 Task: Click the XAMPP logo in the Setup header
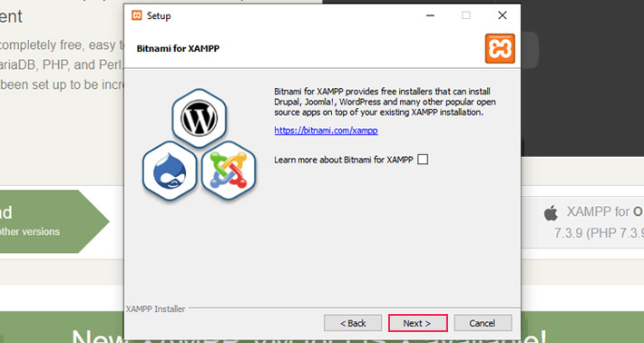point(500,48)
